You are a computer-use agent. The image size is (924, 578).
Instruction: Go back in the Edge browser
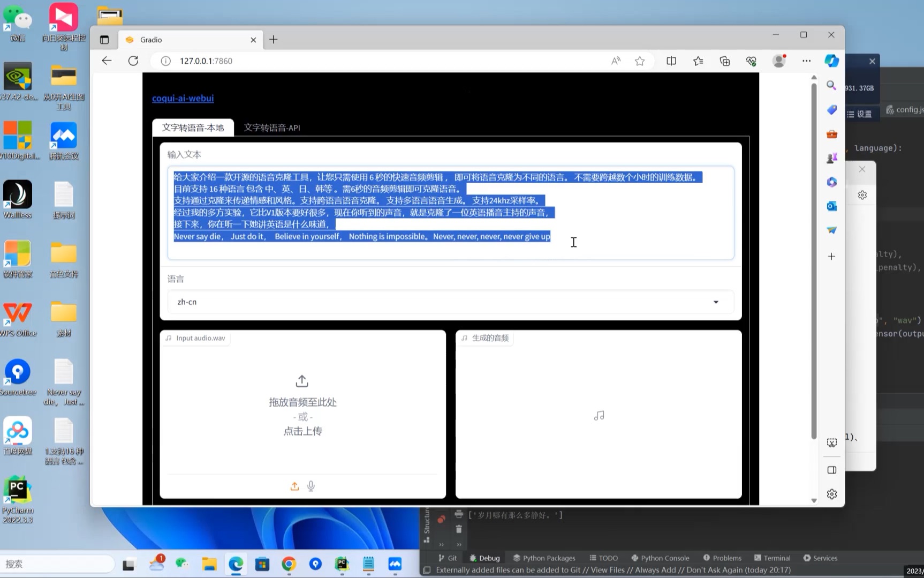107,61
